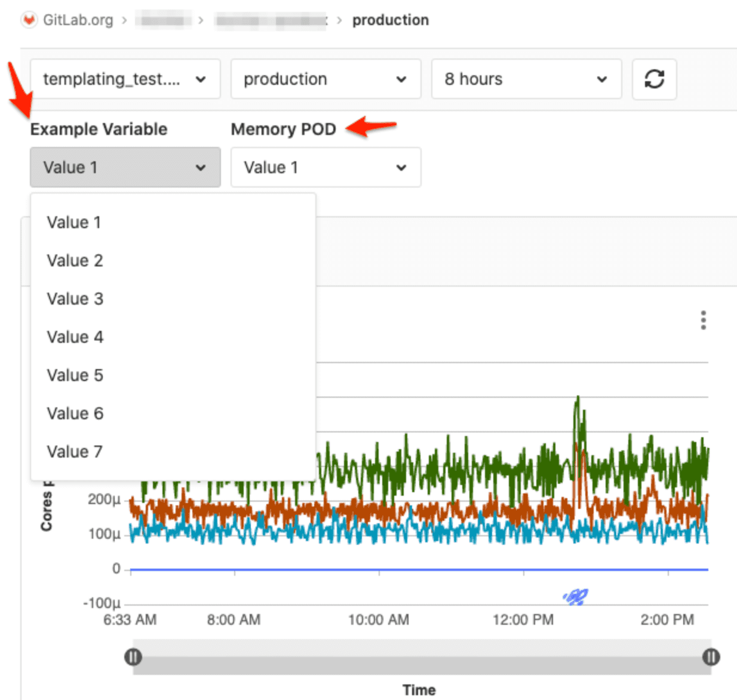
Task: Click the production breadcrumb link
Action: [391, 20]
